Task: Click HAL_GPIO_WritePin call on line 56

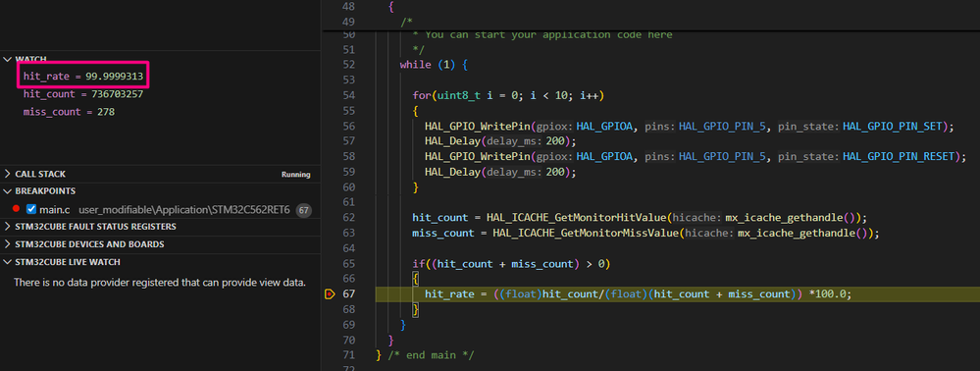Action: tap(478, 127)
